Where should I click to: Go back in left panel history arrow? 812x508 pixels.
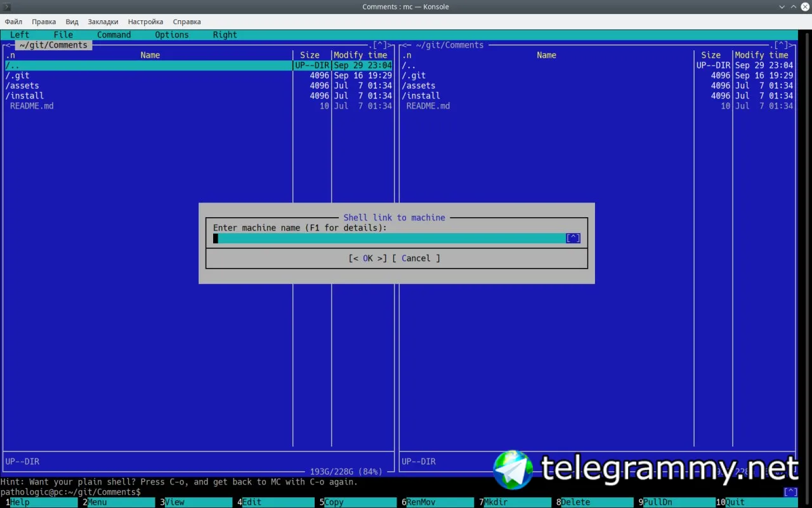pyautogui.click(x=8, y=45)
